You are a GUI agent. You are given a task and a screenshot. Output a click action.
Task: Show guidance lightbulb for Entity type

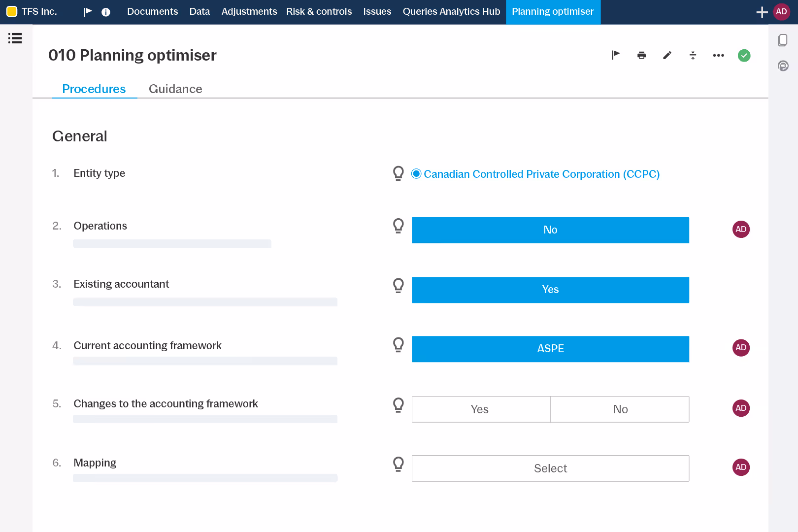(x=399, y=173)
